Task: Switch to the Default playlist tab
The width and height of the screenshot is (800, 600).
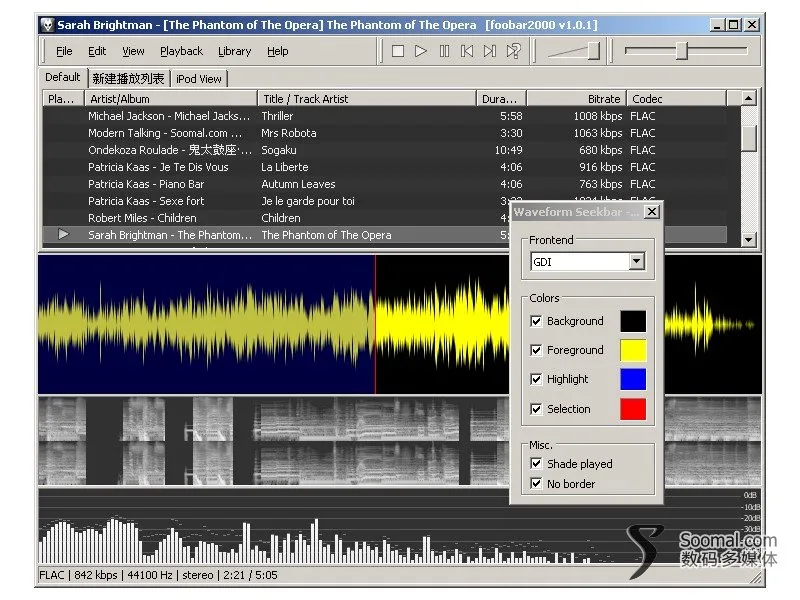Action: click(63, 77)
